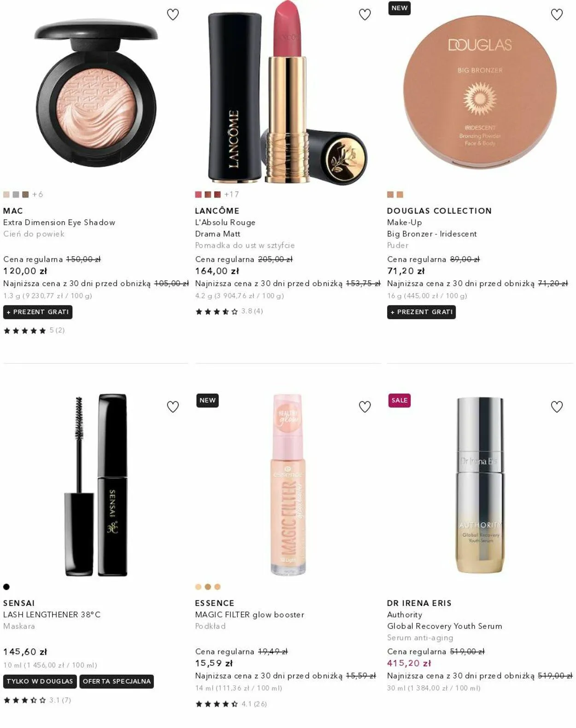The height and width of the screenshot is (728, 576).
Task: Click the SALE badge on serum
Action: [x=400, y=400]
